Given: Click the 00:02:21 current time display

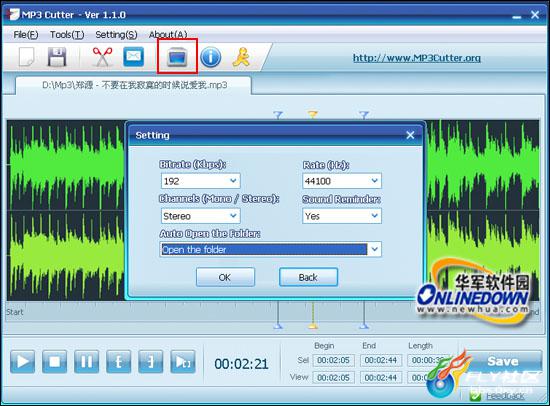Looking at the screenshot, I should tap(241, 364).
